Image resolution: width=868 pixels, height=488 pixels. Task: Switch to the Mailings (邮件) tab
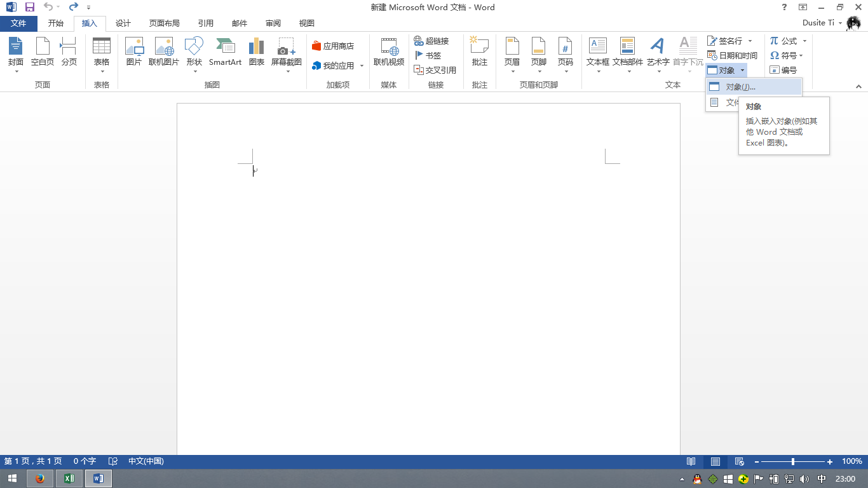tap(240, 24)
